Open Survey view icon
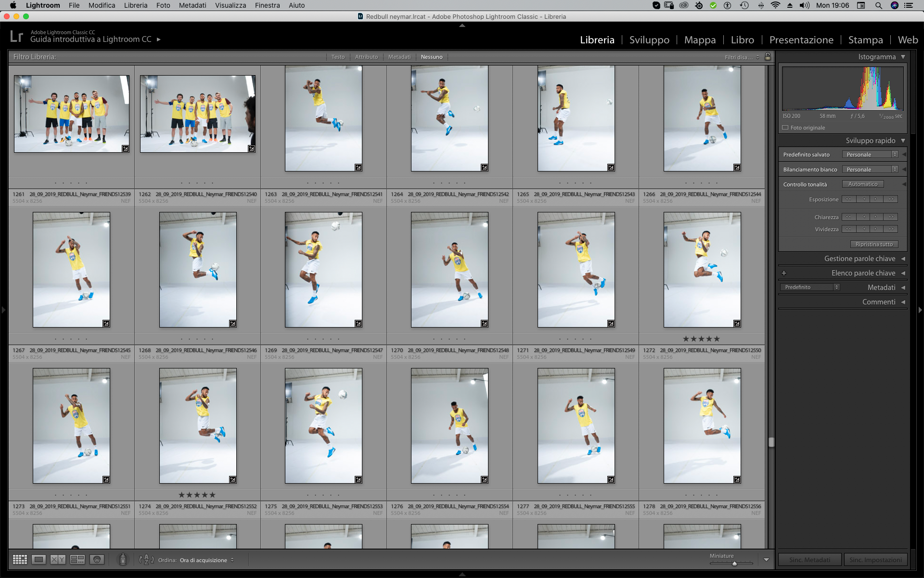 77,559
